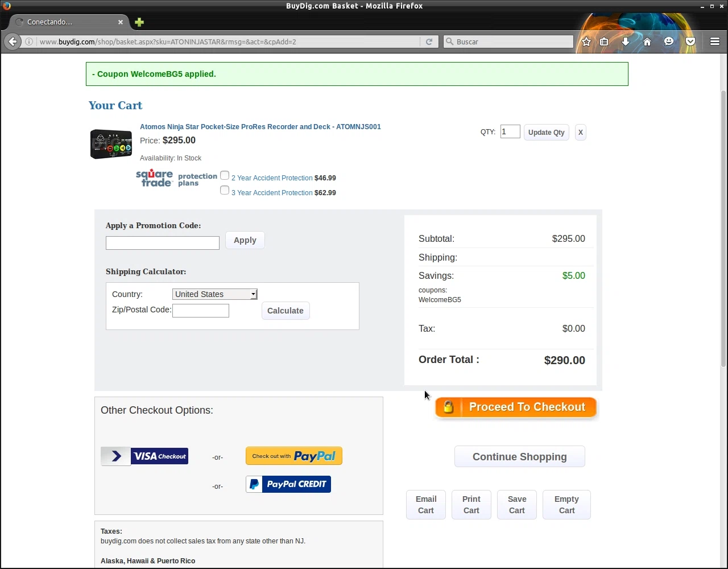This screenshot has height=569, width=728.
Task: Click the Calculate shipping button
Action: [x=285, y=311]
